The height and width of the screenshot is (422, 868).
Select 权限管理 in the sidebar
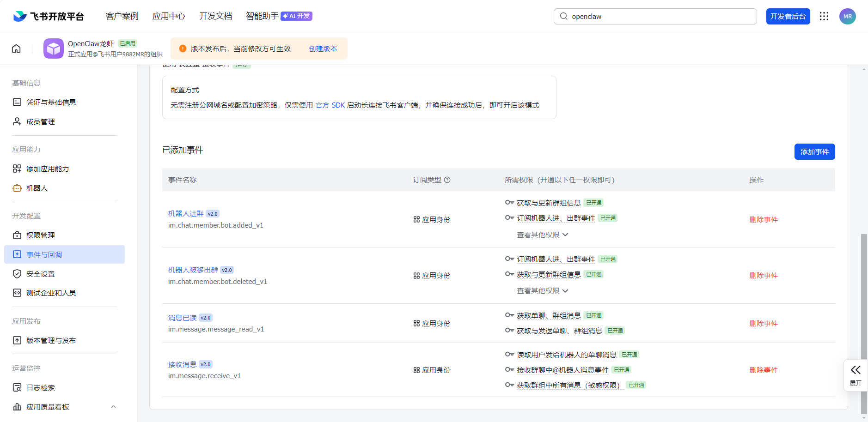point(41,235)
